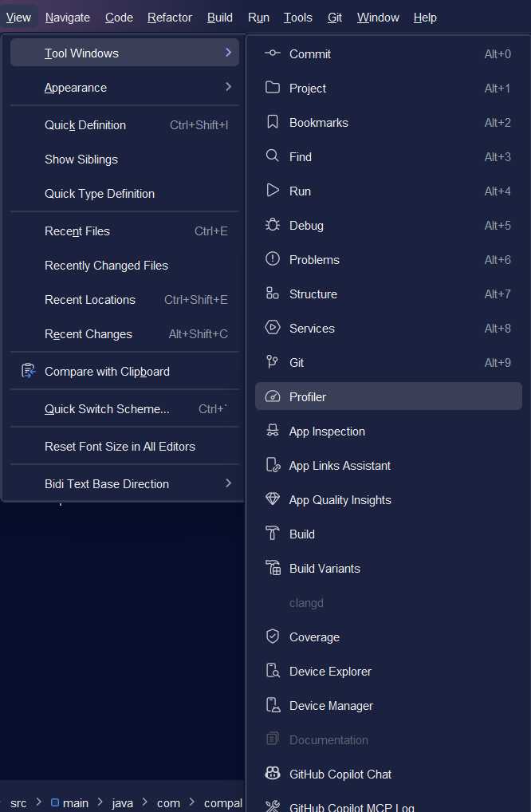Click the Commit tool window icon
Screen dimensions: 531x812
coord(273,53)
